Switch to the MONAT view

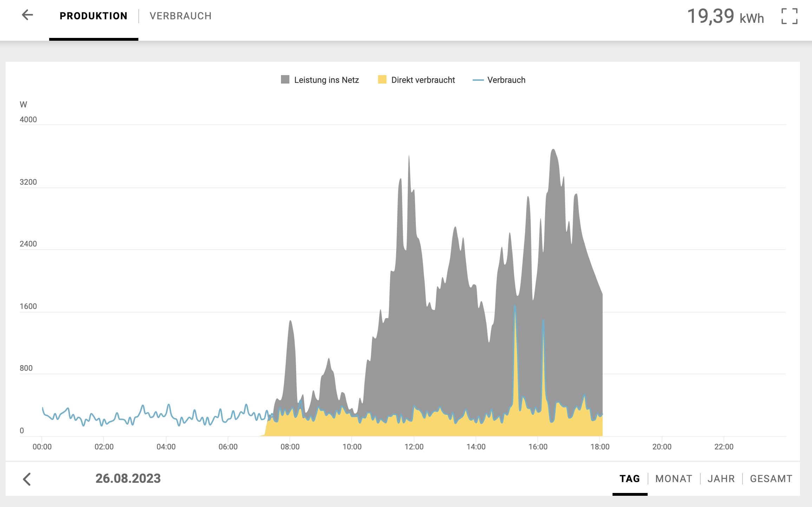point(674,479)
